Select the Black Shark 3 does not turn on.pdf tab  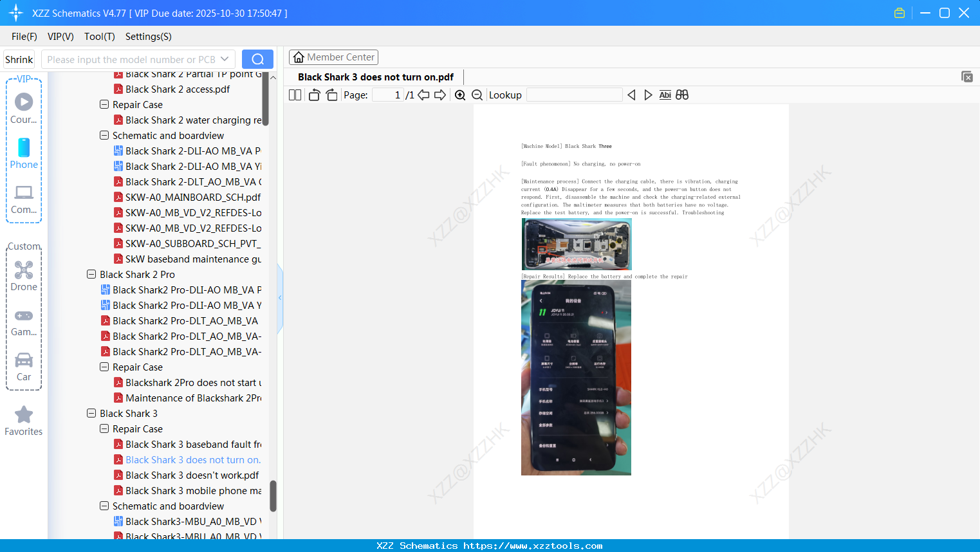tap(376, 77)
